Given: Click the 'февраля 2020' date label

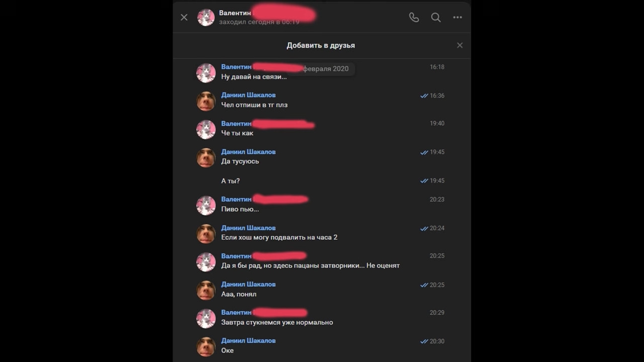Looking at the screenshot, I should (326, 69).
